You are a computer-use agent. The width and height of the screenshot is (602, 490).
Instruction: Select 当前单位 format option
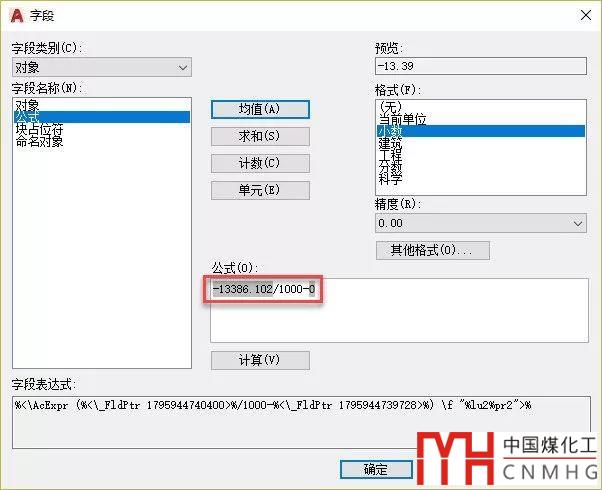pos(402,119)
